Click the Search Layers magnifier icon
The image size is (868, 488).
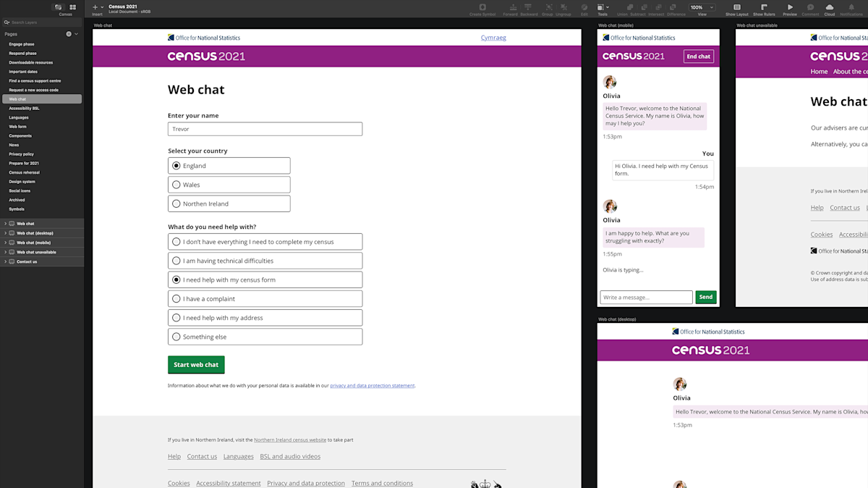point(7,22)
